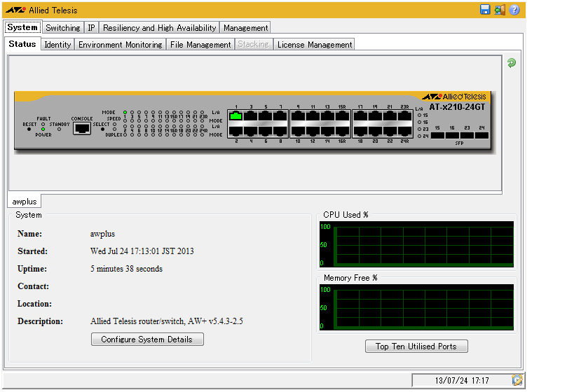Select copper port 3 on the switch

coord(251,116)
